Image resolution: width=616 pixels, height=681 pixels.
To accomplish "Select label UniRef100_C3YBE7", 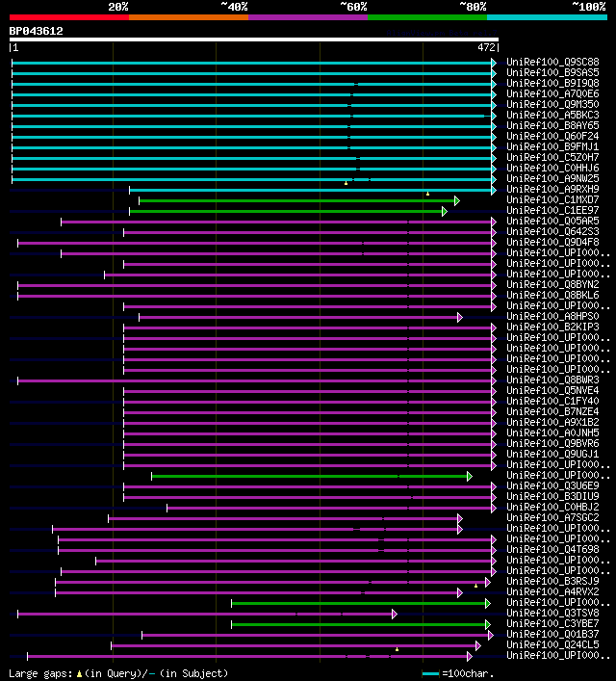I will click(x=552, y=623).
